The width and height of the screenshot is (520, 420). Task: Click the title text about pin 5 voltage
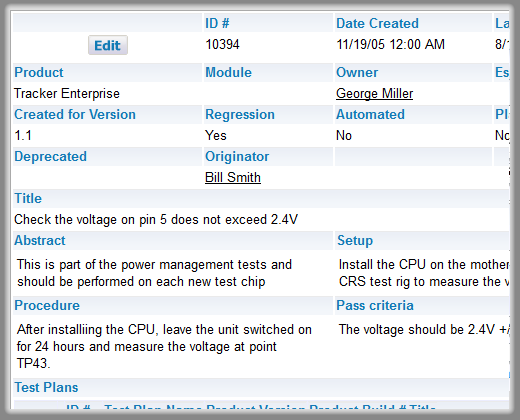(156, 219)
